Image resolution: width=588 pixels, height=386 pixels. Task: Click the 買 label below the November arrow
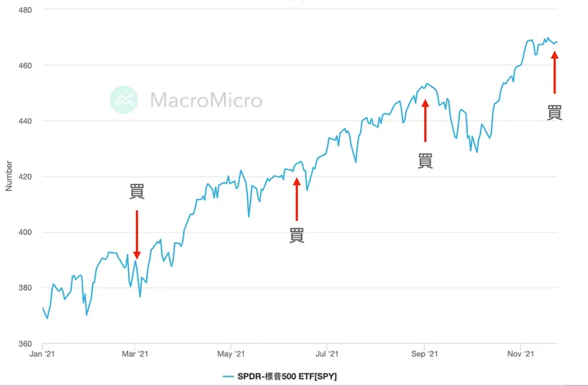[555, 113]
